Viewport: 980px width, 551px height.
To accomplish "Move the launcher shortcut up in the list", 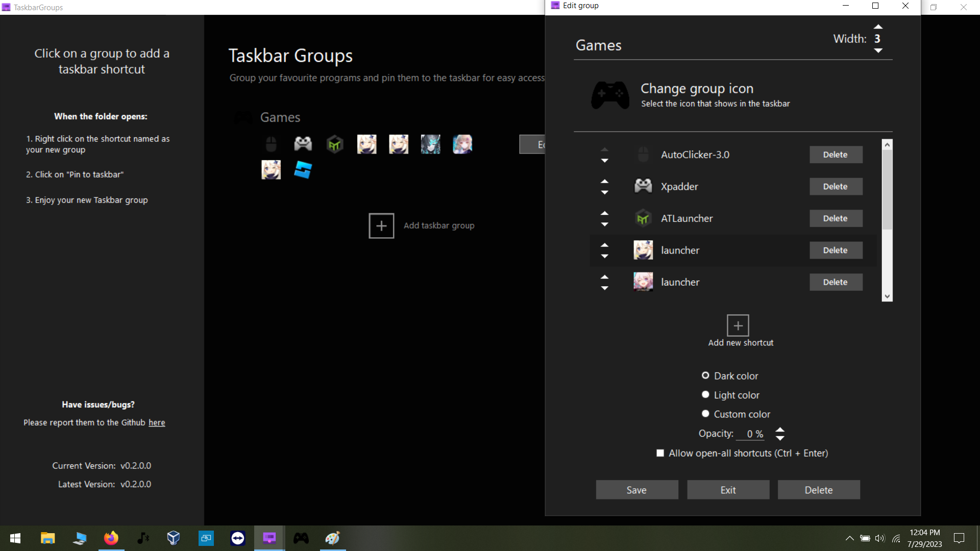I will pyautogui.click(x=605, y=244).
